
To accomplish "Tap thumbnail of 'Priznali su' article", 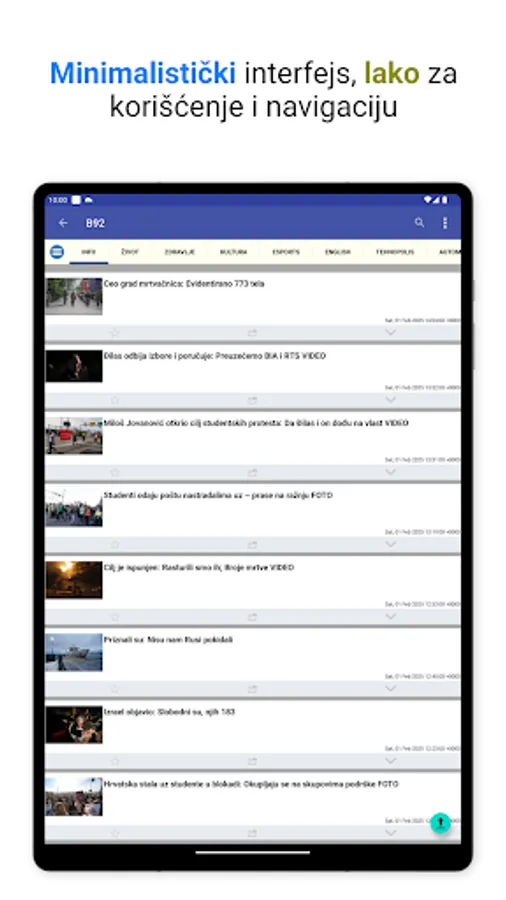I will click(x=74, y=652).
